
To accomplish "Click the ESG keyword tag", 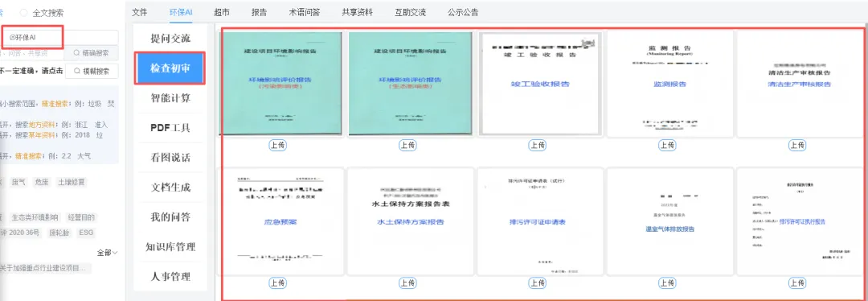I will 86,233.
